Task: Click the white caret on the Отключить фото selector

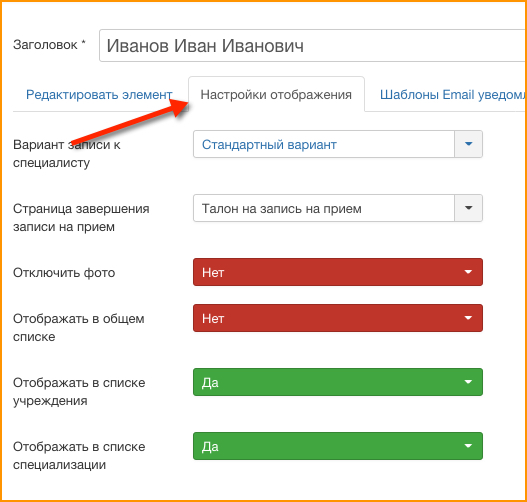Action: (468, 272)
